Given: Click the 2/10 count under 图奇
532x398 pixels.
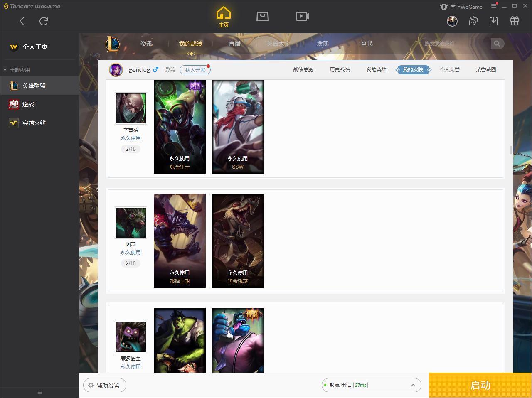Looking at the screenshot, I should (x=131, y=263).
